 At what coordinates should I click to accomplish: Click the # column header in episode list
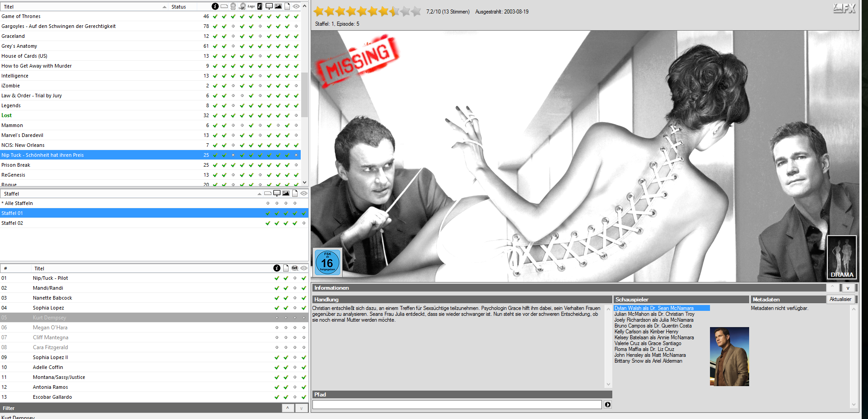(x=5, y=269)
